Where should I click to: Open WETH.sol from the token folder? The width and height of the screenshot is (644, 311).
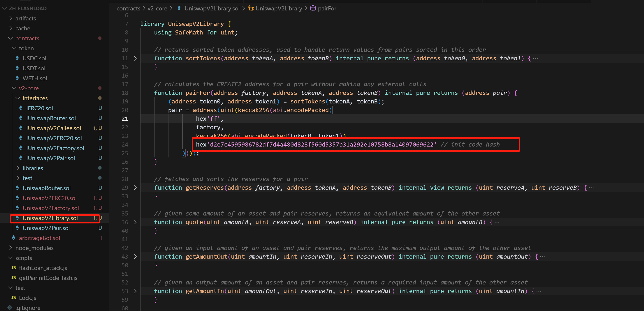(35, 78)
